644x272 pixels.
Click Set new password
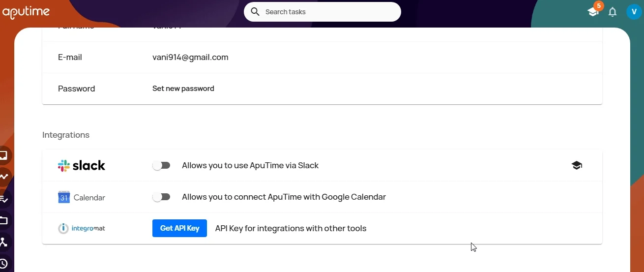(183, 89)
